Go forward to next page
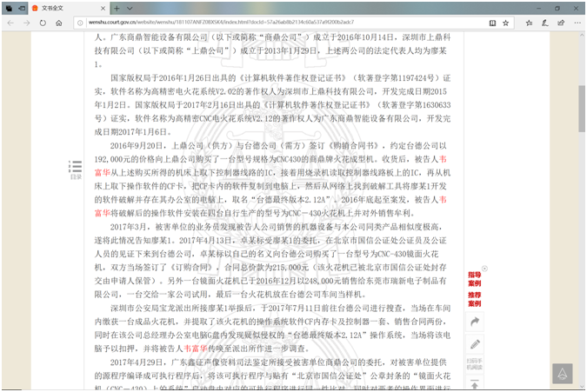The image size is (587, 392). (x=27, y=23)
